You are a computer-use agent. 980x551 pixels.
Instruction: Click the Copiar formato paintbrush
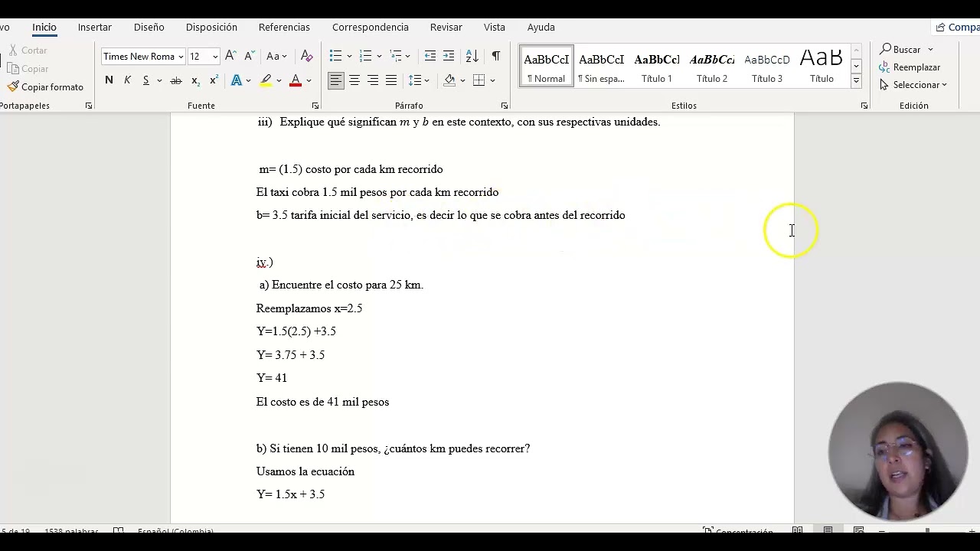45,87
